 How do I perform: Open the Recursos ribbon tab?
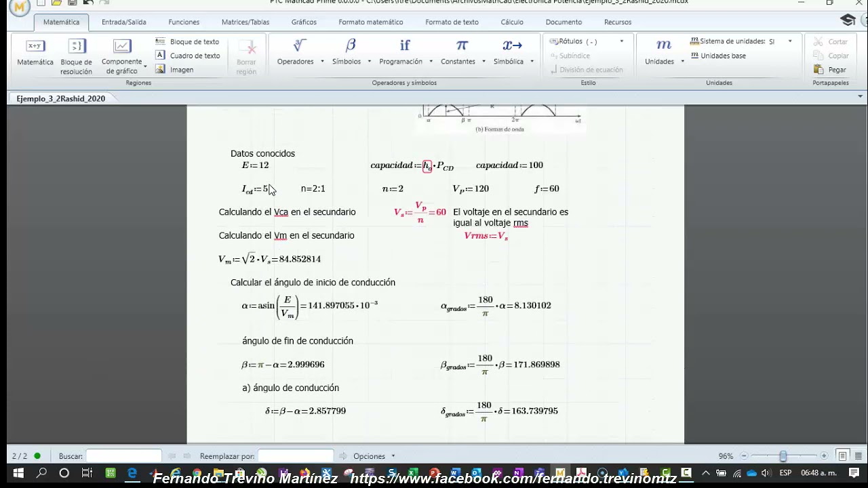(618, 22)
